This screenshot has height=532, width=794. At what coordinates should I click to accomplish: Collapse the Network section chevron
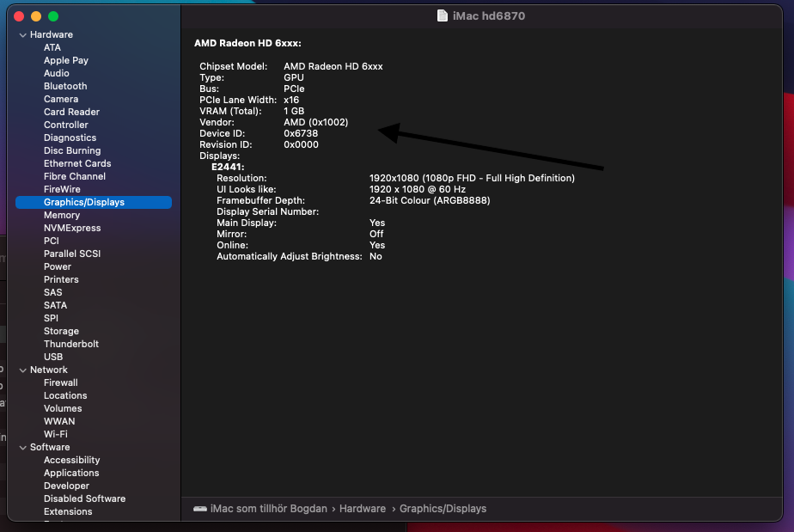(x=23, y=370)
